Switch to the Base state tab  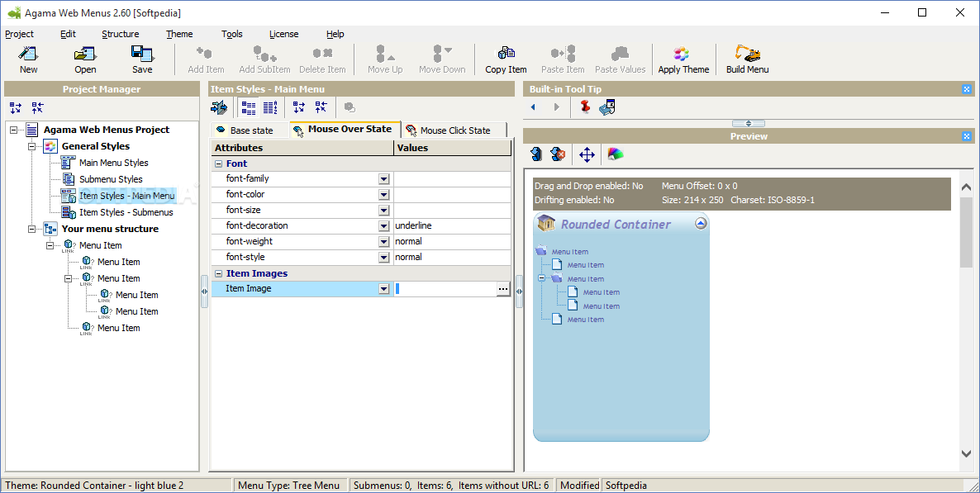pos(250,130)
